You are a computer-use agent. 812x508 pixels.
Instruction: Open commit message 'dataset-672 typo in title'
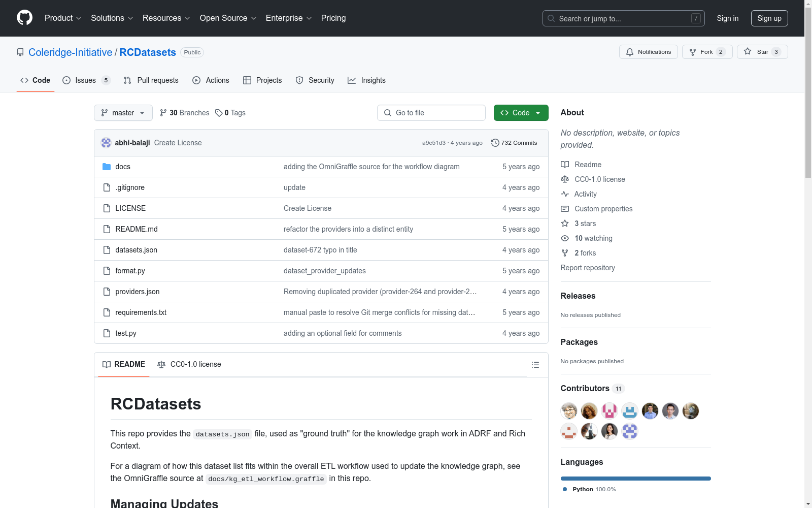coord(320,250)
